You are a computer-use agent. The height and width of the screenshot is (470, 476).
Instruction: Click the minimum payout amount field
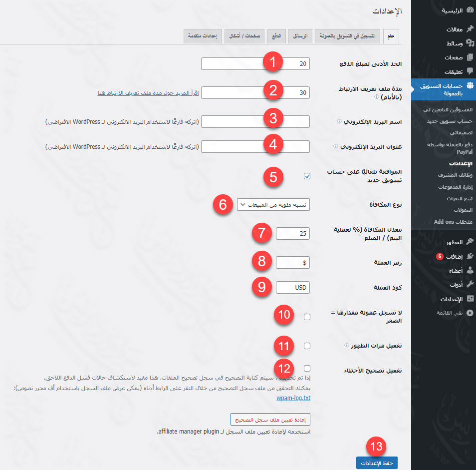click(255, 64)
